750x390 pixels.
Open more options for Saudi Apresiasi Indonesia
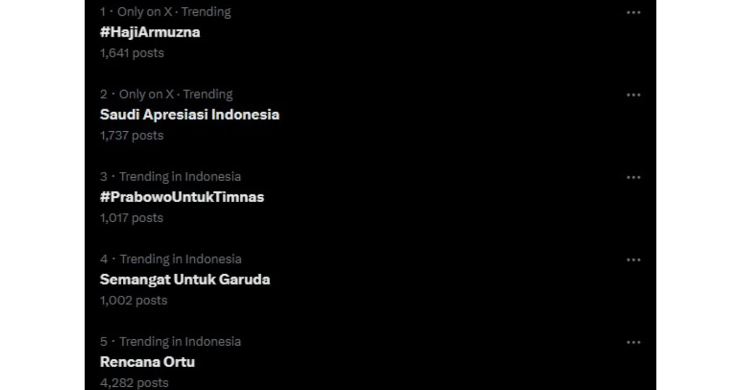633,95
